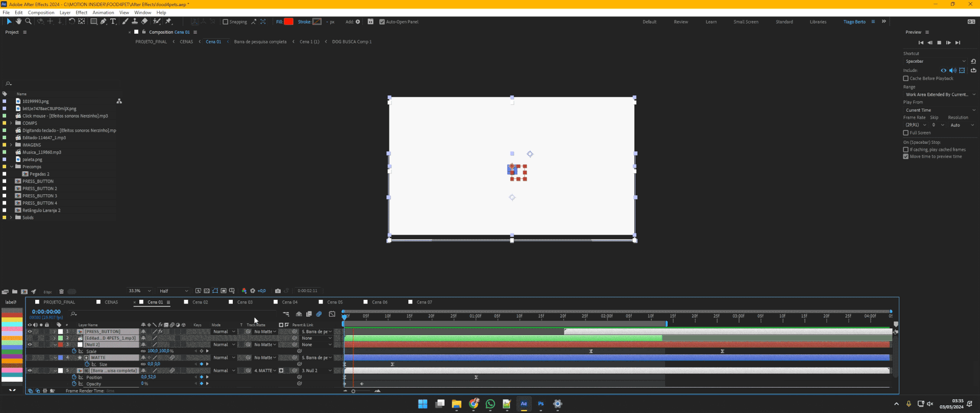The width and height of the screenshot is (980, 413).
Task: Hide the Null 2 layer eye toggle
Action: tap(30, 345)
